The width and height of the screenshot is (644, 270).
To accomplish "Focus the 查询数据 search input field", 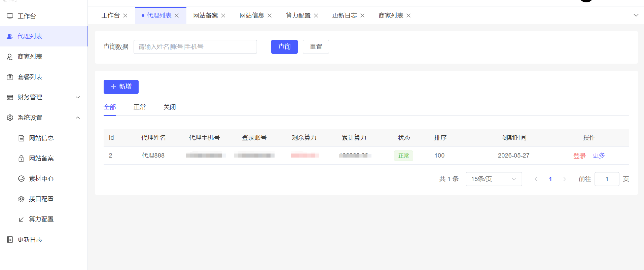I will (195, 47).
